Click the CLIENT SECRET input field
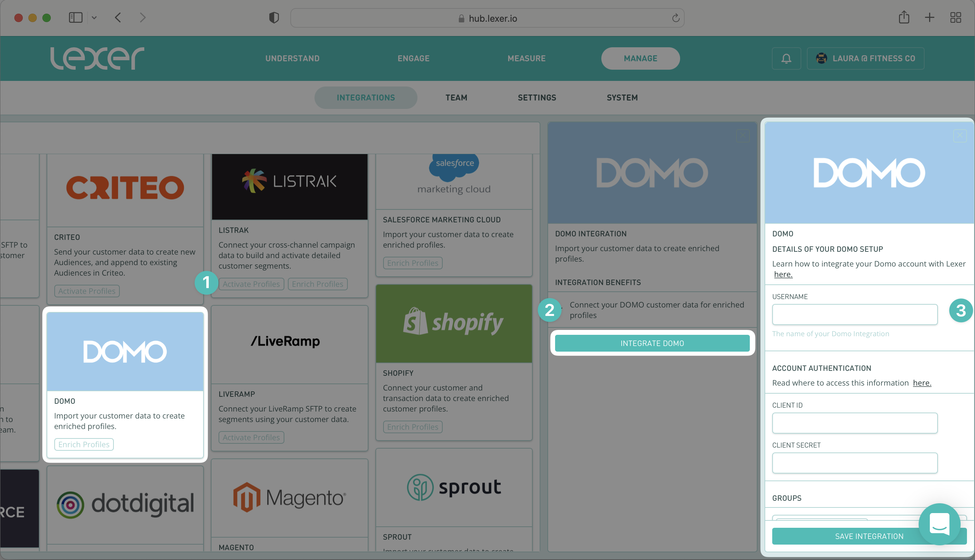Viewport: 975px width, 560px height. [854, 463]
